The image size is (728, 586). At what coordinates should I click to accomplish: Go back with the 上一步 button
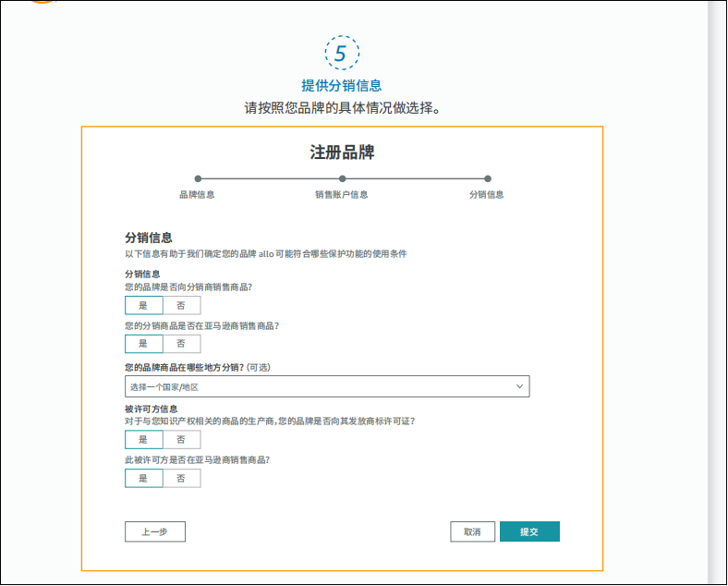[x=155, y=531]
